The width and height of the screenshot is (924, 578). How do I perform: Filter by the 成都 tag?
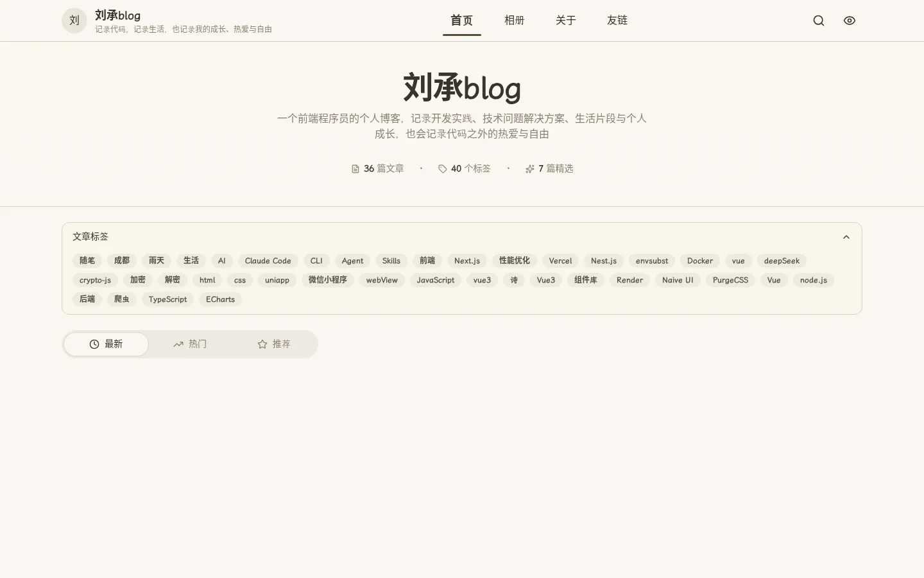coord(122,261)
